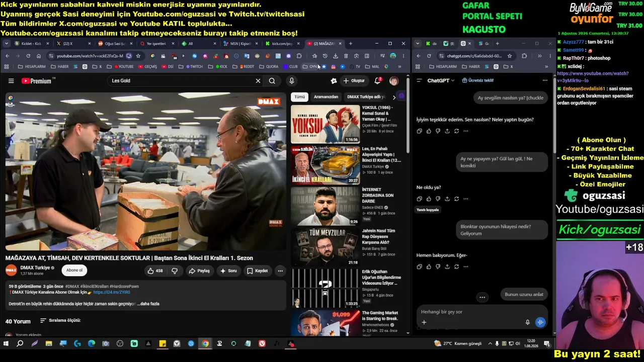Bookmark the YouTube page with star icon

pos(138,56)
